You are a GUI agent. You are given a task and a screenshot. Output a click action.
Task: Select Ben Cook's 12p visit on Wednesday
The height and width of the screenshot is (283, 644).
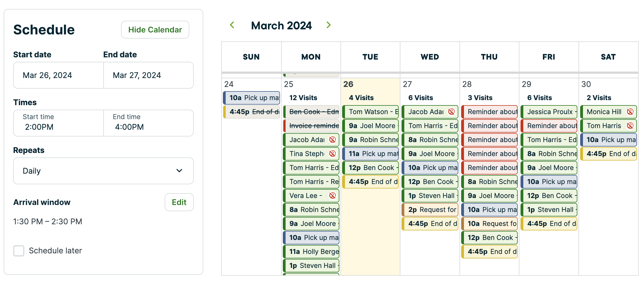tap(430, 181)
